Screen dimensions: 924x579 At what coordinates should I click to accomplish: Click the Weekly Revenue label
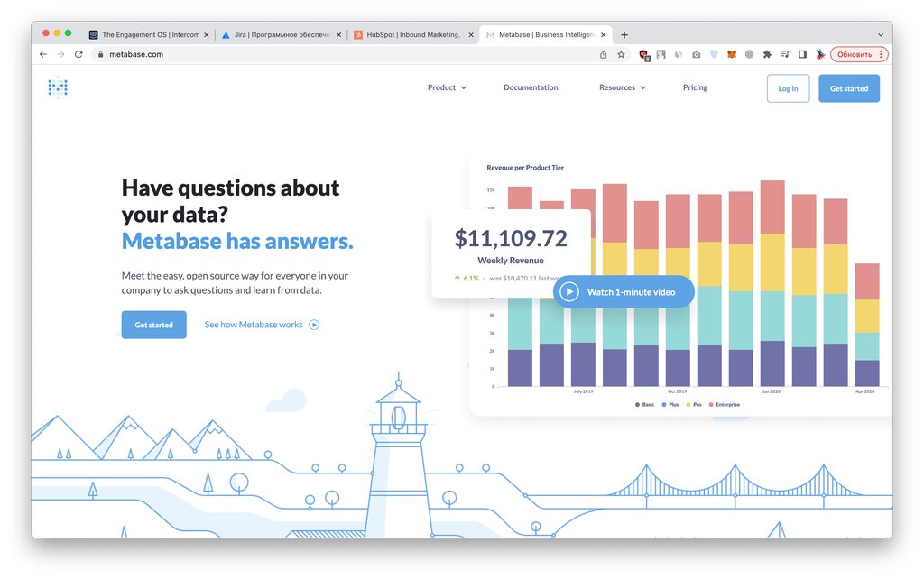(511, 261)
